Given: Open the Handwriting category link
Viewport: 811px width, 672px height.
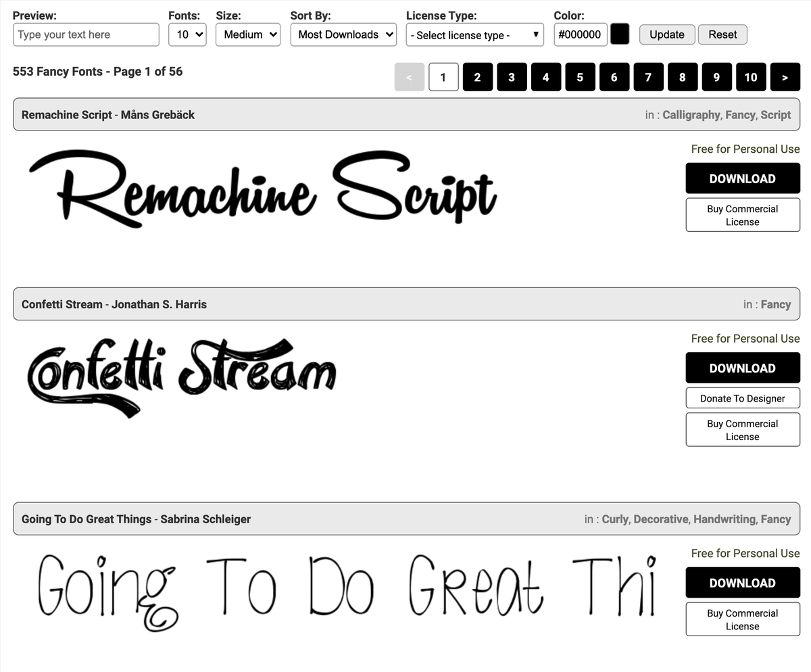Looking at the screenshot, I should 724,519.
